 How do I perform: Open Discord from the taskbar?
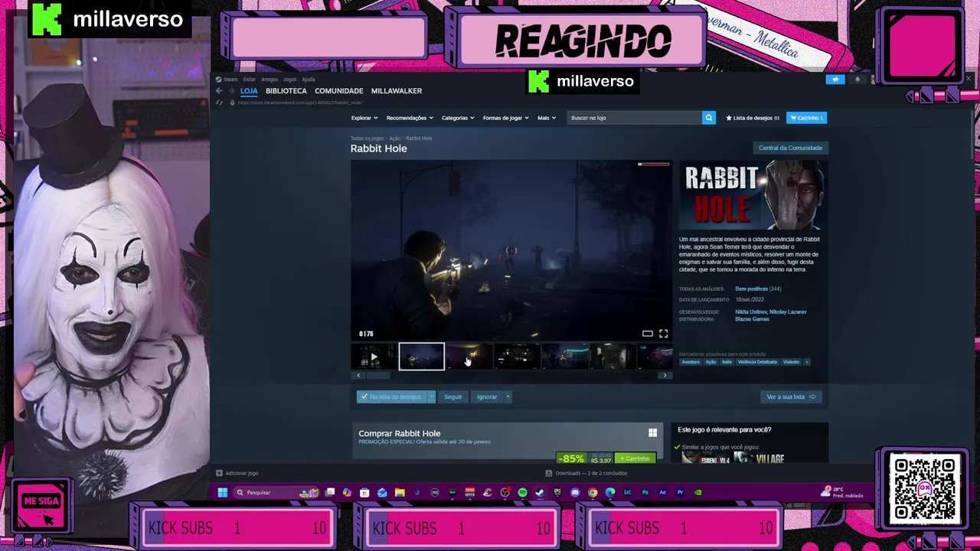[x=575, y=492]
